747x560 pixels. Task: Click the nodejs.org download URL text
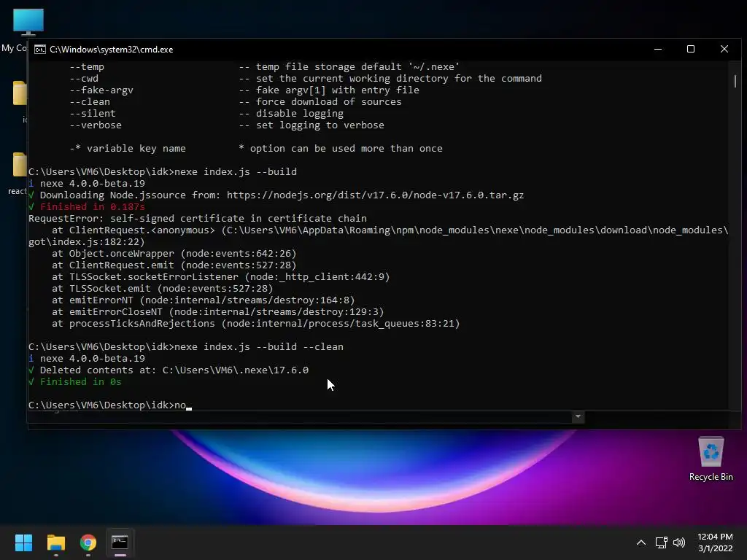pyautogui.click(x=375, y=195)
